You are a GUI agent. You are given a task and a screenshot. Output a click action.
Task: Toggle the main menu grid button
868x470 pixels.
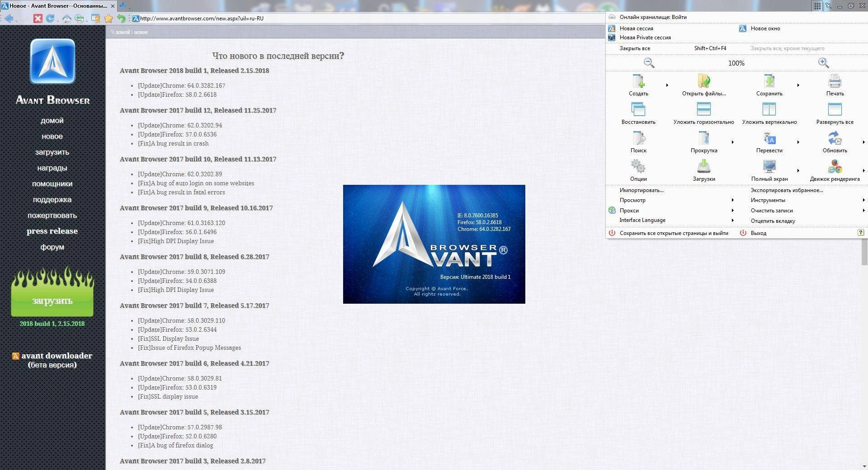tap(817, 6)
